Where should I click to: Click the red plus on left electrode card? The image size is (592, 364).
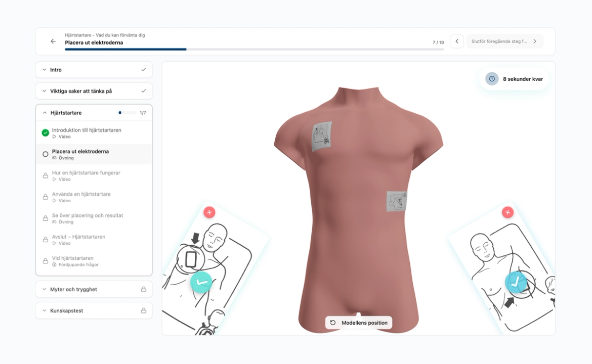209,212
